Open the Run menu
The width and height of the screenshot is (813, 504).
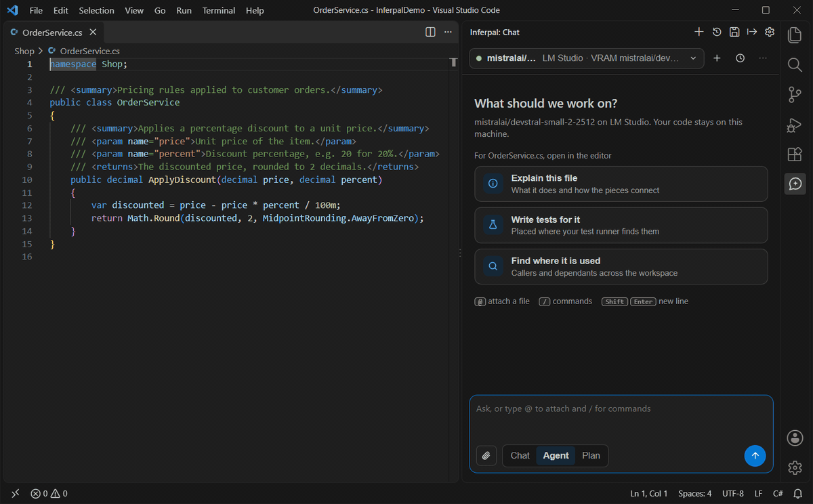tap(184, 10)
